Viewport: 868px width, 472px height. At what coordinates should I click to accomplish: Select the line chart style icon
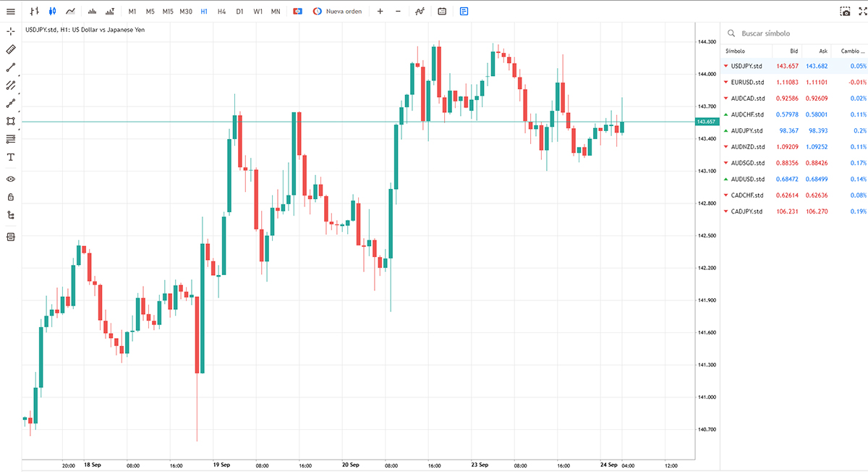pyautogui.click(x=70, y=12)
